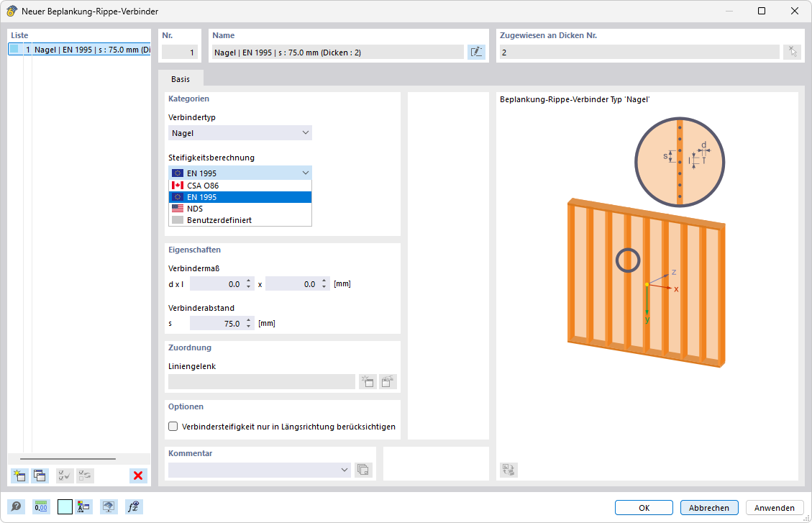This screenshot has width=812, height=523.
Task: Click the Name text field
Action: (x=339, y=53)
